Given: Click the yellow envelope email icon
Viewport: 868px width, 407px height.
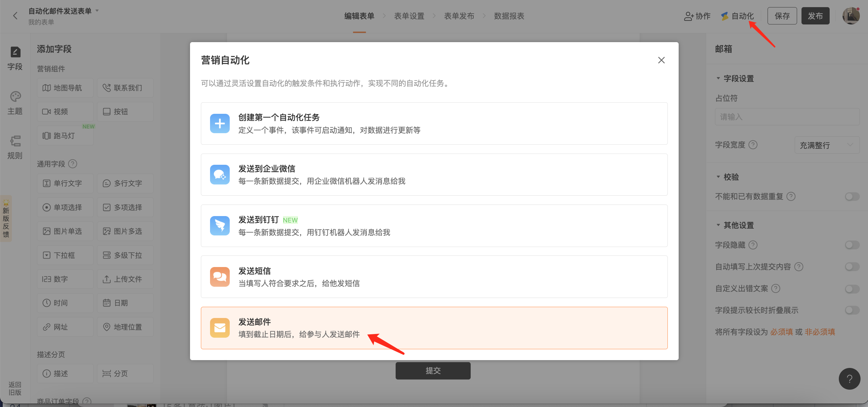Looking at the screenshot, I should click(x=220, y=328).
